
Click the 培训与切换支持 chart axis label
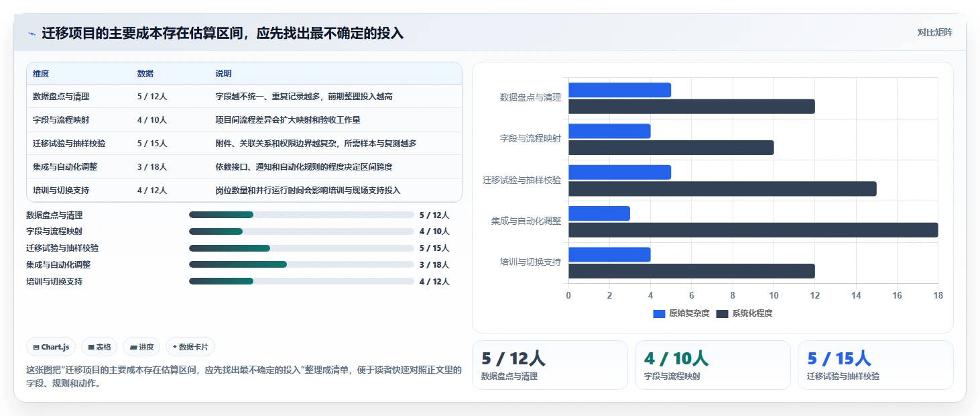[x=530, y=262]
